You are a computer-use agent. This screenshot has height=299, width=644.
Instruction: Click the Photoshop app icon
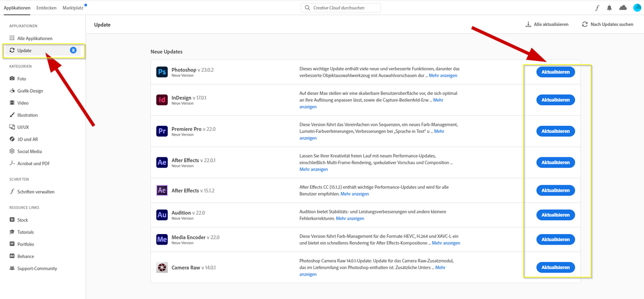click(x=162, y=72)
